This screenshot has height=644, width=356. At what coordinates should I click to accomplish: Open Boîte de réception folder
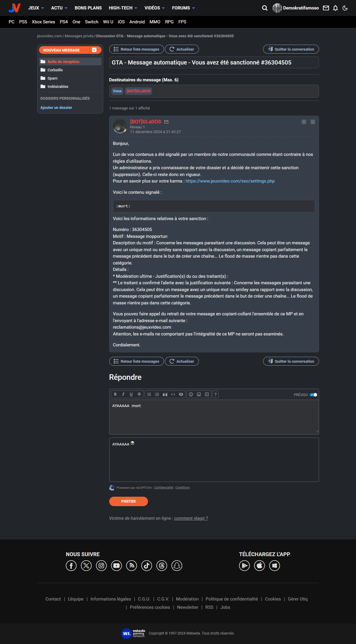tap(70, 62)
